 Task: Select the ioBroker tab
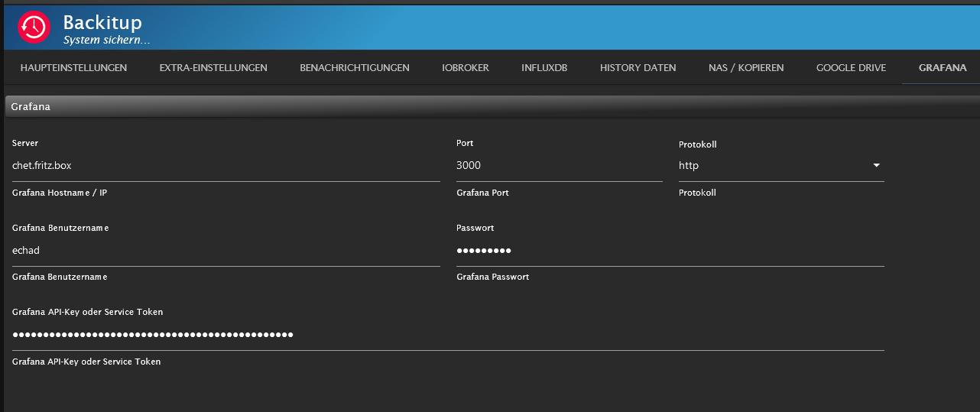[466, 68]
